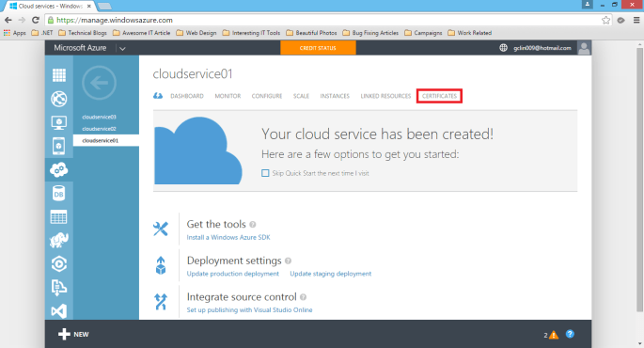Click the NEW button in bottom bar
This screenshot has height=348, width=644.
(73, 334)
